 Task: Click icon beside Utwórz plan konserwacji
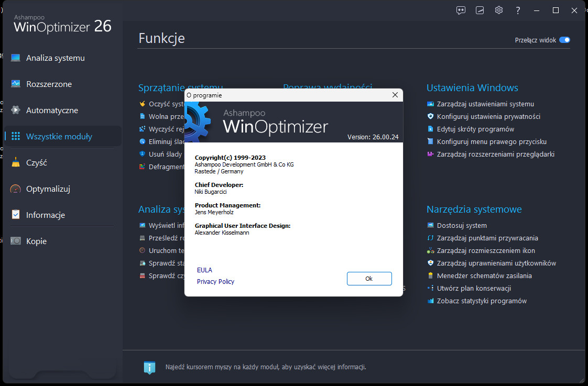click(430, 288)
